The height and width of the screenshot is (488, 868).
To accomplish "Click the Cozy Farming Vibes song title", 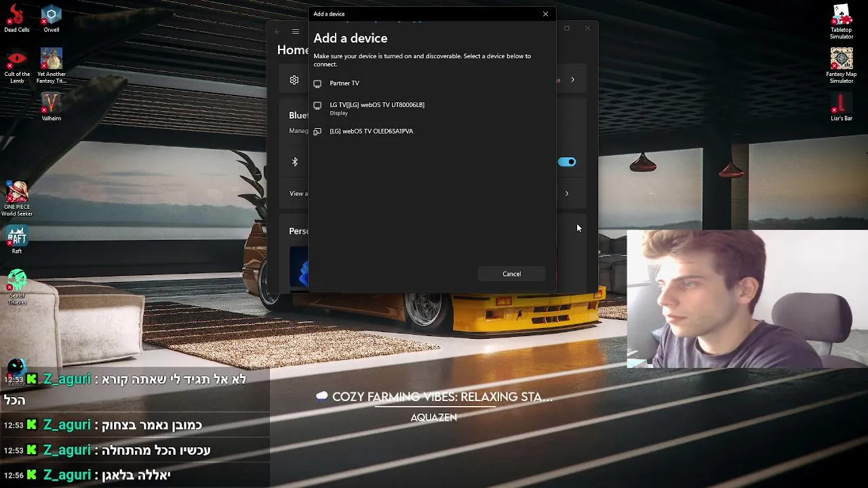I will click(x=442, y=397).
